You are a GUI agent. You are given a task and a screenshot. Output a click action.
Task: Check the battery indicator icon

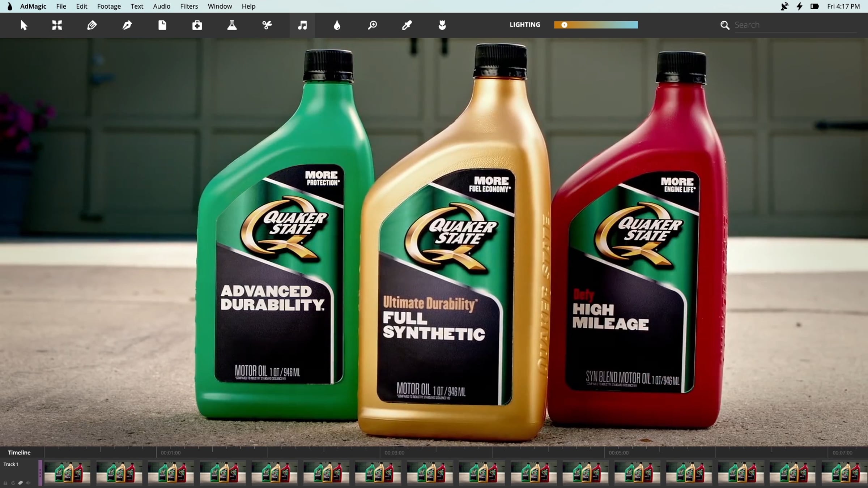(x=814, y=6)
